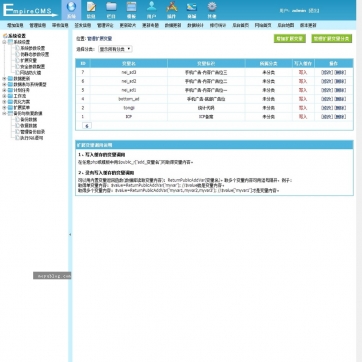The width and height of the screenshot is (362, 362).
Task: Select the 计划任务 tree label
Action: pos(21,90)
